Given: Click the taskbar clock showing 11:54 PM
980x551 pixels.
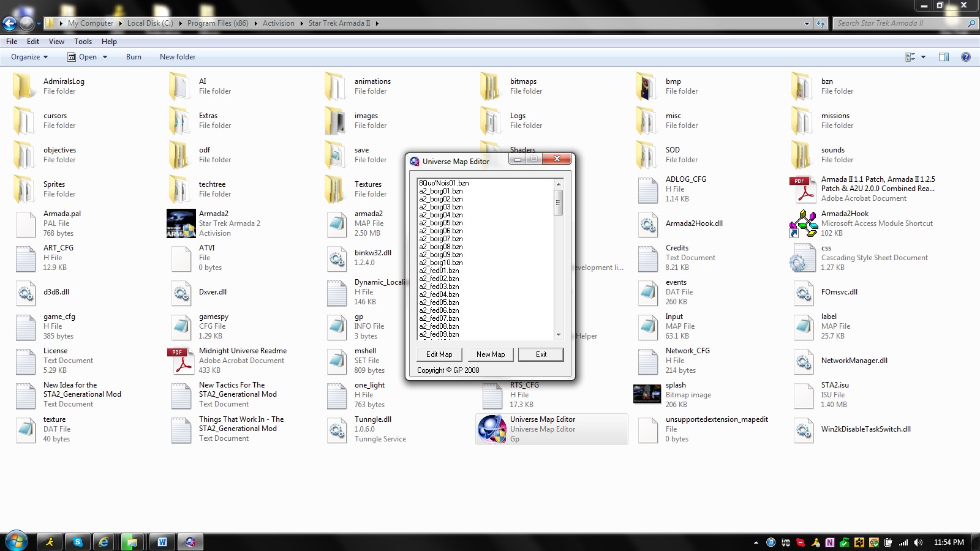Looking at the screenshot, I should pyautogui.click(x=949, y=542).
